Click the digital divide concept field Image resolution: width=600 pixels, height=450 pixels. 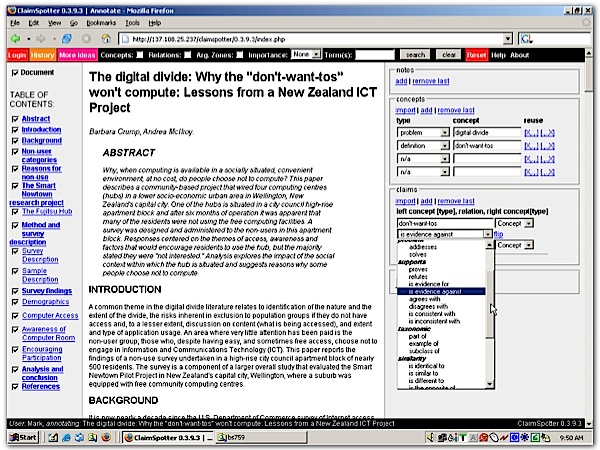[487, 132]
